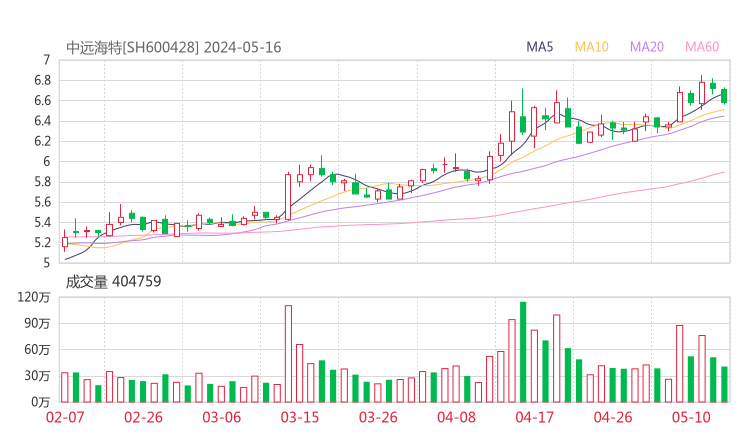Click the 6.8 price axis label
The width and height of the screenshot is (740, 440).
pyautogui.click(x=42, y=80)
